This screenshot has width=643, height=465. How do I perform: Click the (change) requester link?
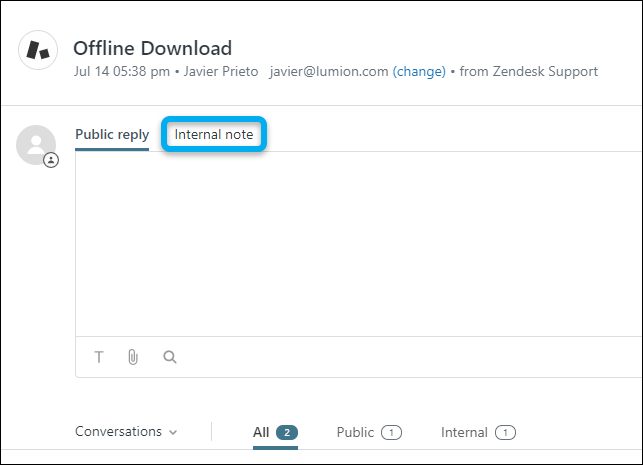pos(419,71)
